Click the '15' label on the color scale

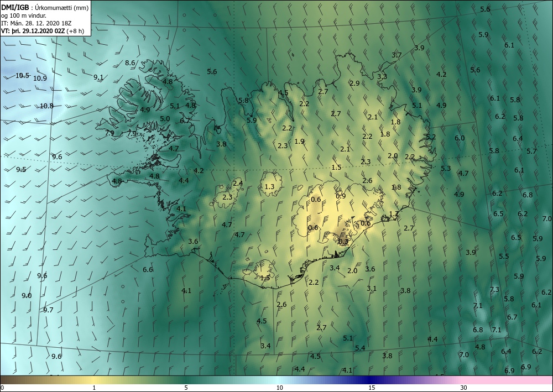[372, 388]
